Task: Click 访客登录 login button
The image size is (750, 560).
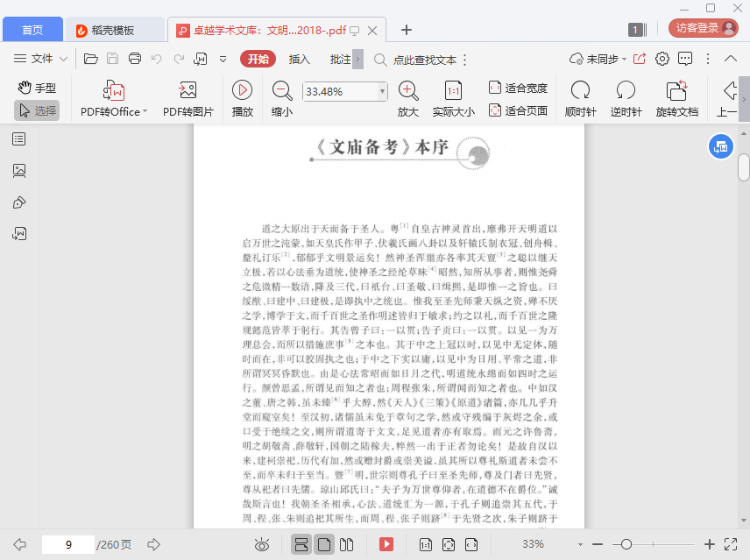Action: (x=703, y=28)
